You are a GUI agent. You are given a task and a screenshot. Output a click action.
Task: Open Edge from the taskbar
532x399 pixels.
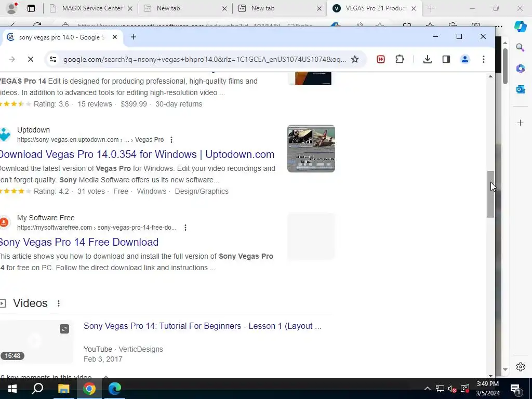pos(115,389)
